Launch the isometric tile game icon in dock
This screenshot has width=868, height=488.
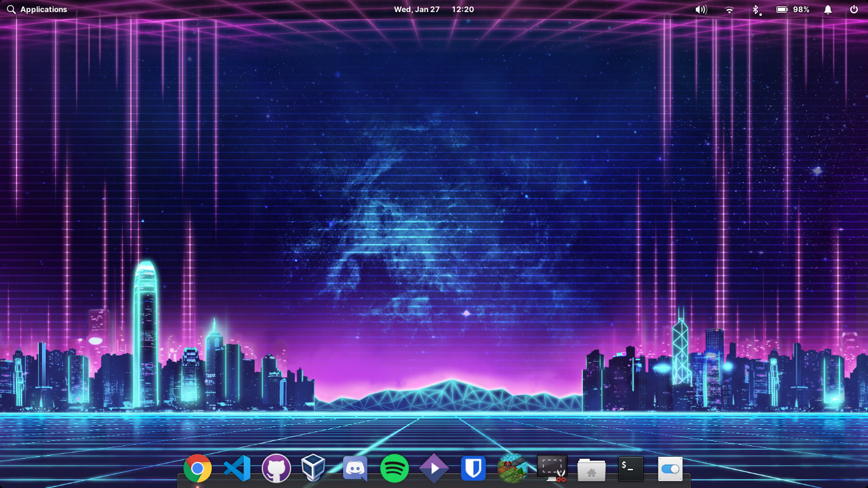(513, 469)
